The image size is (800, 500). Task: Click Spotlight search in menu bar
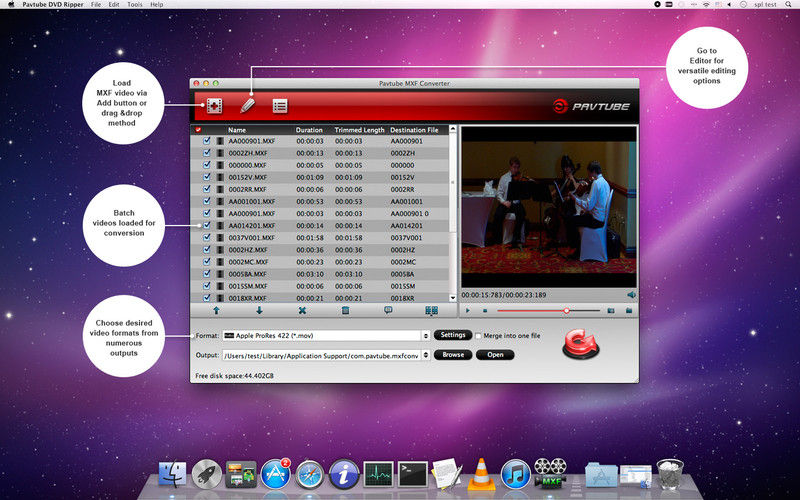788,4
